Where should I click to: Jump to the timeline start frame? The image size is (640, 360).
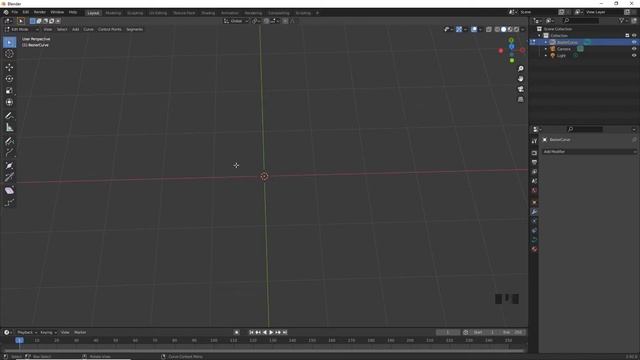(251, 332)
